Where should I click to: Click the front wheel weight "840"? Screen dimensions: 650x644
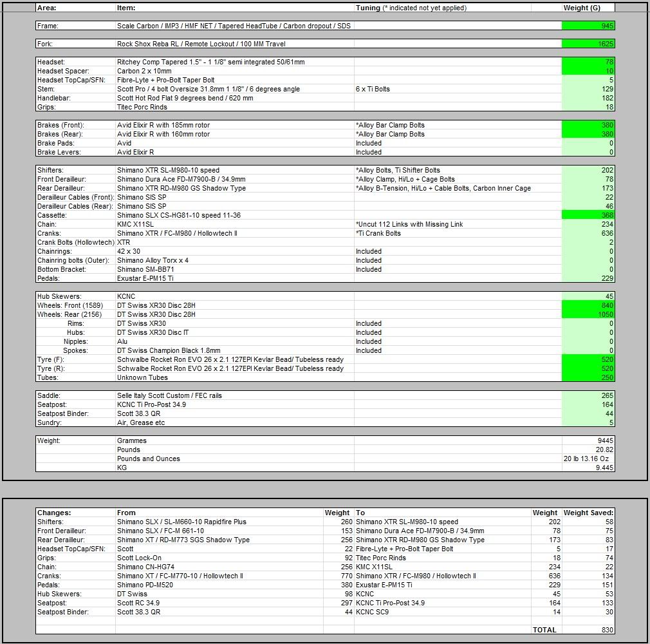coord(588,306)
